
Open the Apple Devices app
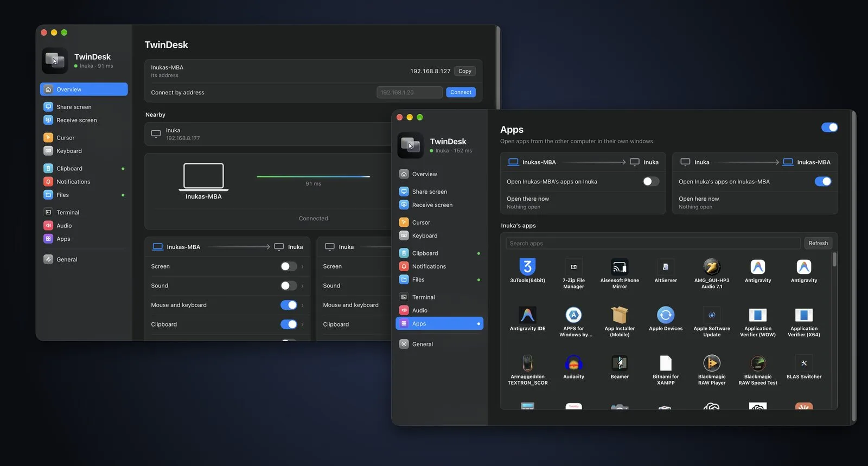point(666,315)
